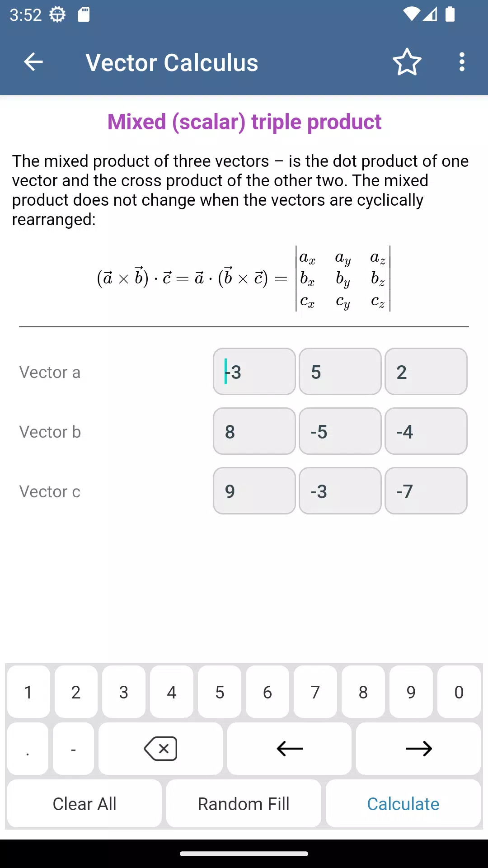Tap the number 0 key
The width and height of the screenshot is (488, 868).
459,692
